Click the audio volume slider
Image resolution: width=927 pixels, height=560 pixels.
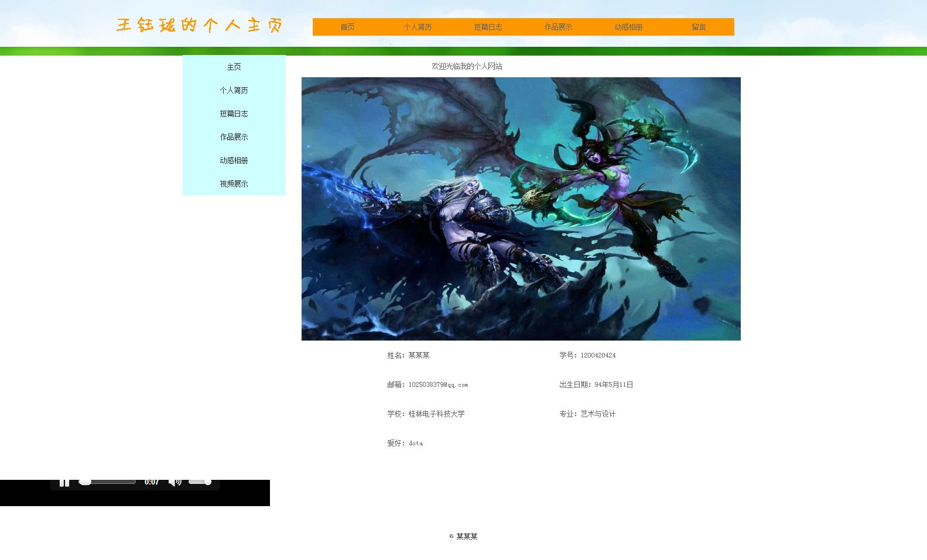(200, 482)
